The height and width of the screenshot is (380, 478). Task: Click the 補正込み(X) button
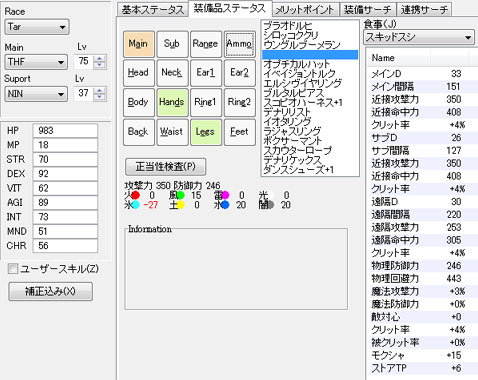pos(50,292)
